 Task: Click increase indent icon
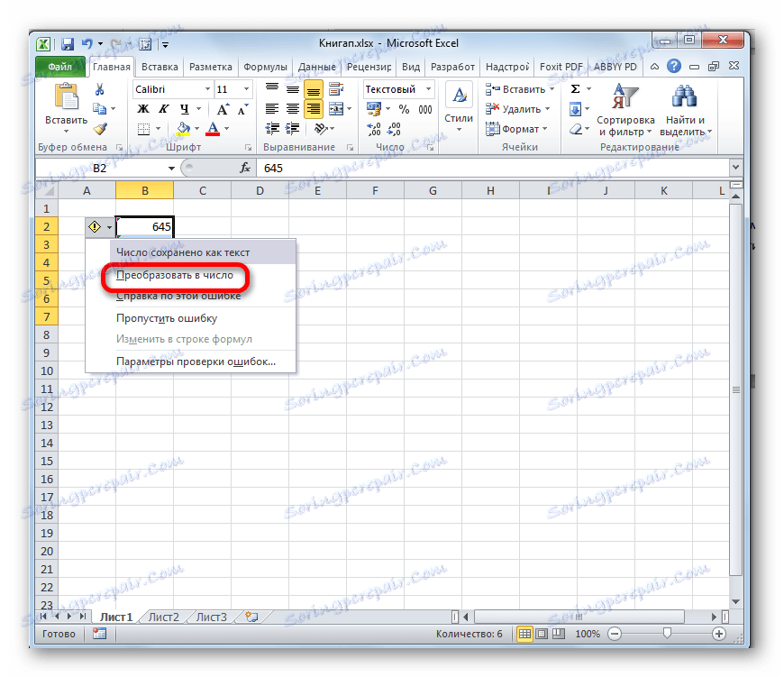click(293, 129)
